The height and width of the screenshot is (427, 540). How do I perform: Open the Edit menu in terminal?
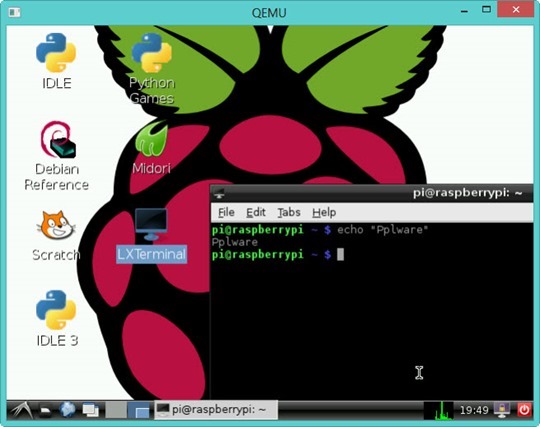[x=256, y=212]
